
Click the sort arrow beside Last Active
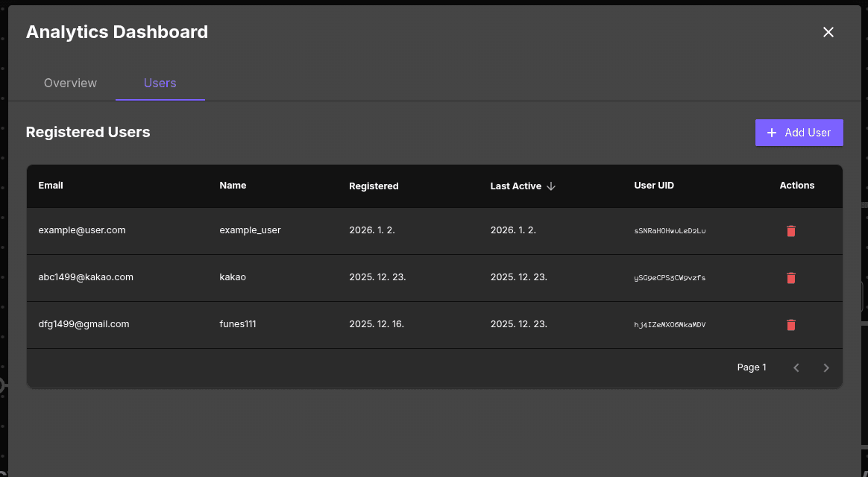[552, 186]
